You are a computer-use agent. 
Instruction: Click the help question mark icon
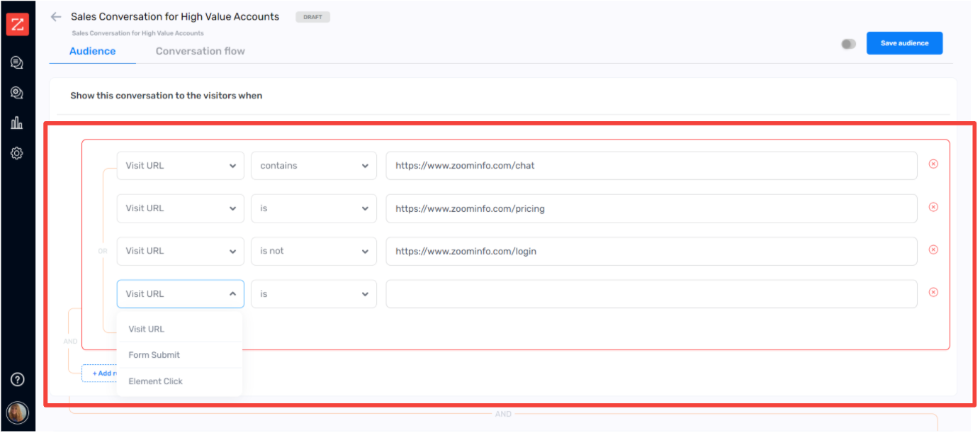click(x=17, y=378)
